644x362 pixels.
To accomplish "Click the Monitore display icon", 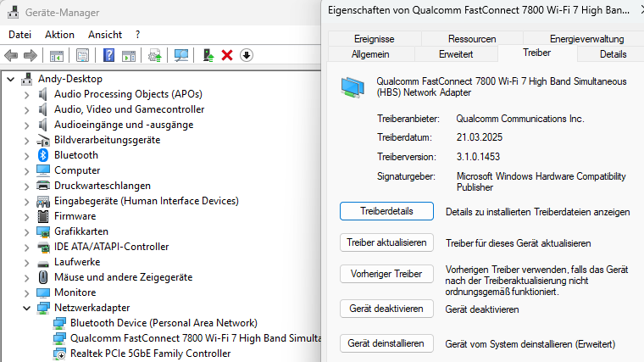I will (43, 292).
